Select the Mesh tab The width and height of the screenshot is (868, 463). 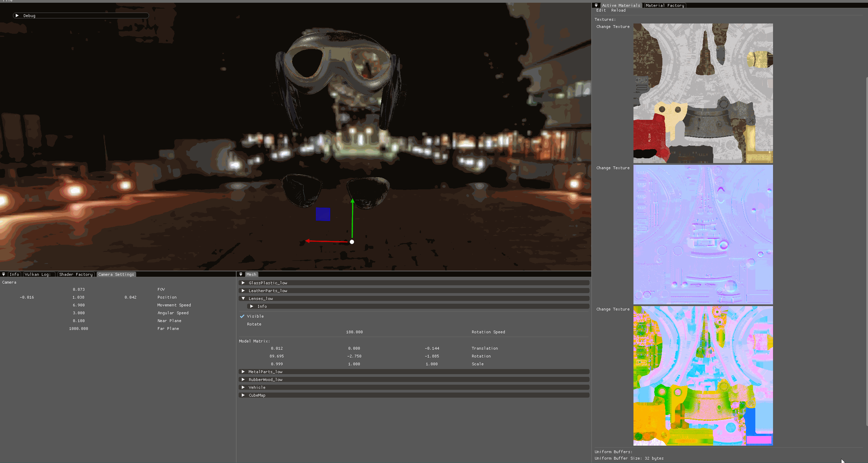[x=251, y=274]
